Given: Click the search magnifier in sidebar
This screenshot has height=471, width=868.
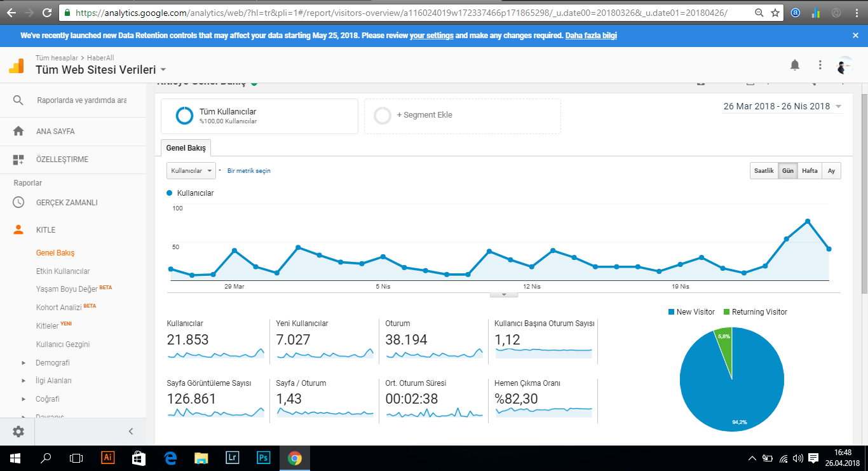Looking at the screenshot, I should (18, 100).
